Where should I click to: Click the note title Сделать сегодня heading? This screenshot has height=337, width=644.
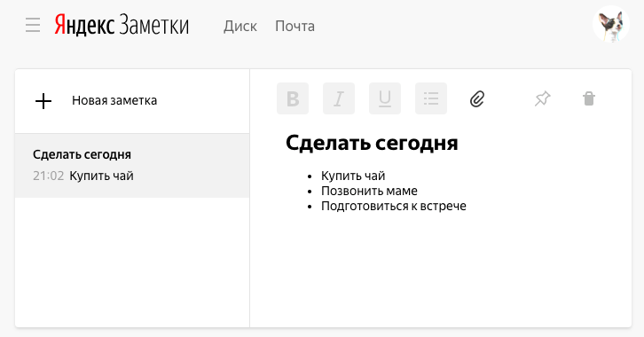point(372,144)
